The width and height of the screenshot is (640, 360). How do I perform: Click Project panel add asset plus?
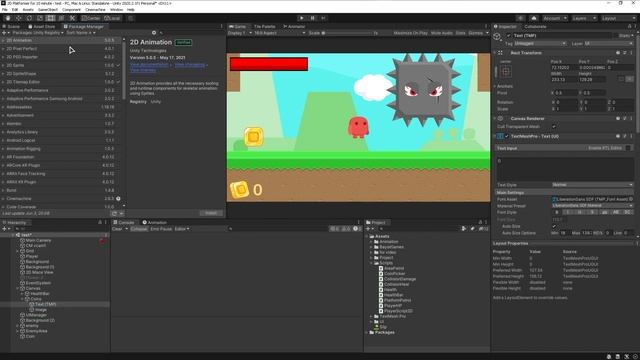368,229
